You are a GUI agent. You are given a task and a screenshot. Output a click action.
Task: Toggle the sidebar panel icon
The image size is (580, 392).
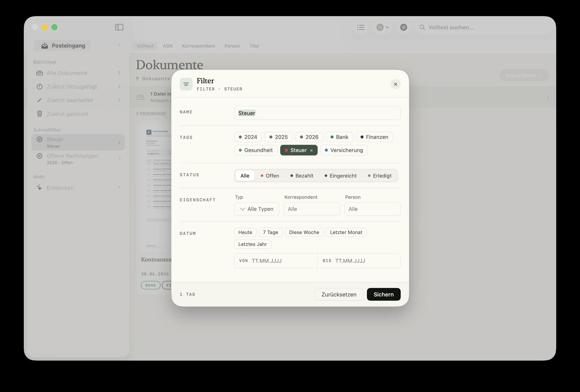click(x=119, y=27)
